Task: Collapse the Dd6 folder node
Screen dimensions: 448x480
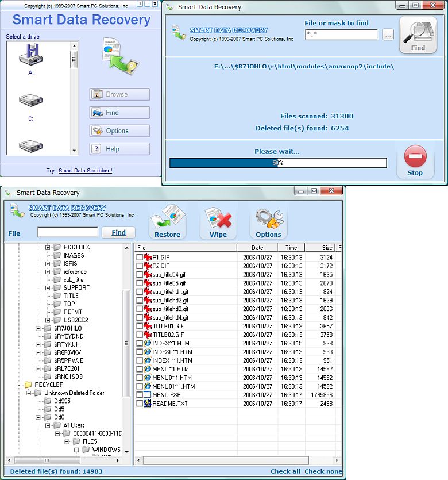Action: click(38, 417)
